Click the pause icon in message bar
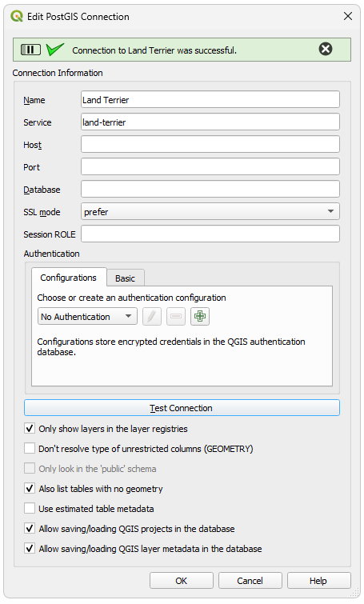Viewport: 364px width, 604px height. [x=30, y=50]
